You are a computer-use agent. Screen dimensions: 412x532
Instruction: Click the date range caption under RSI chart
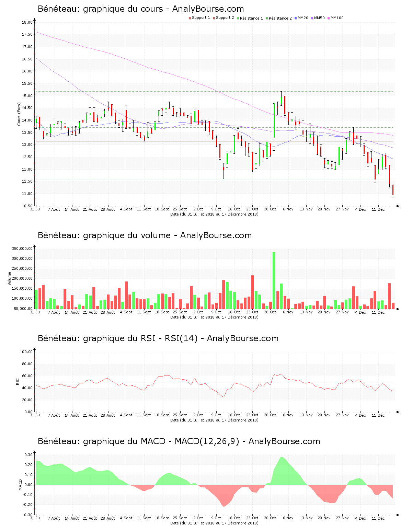(x=214, y=420)
